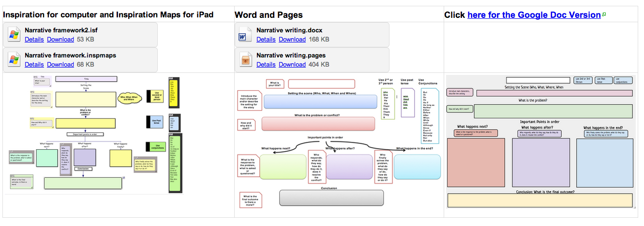Viewport: 644px width, 226px height.
Task: Click the '168 KB' file size text
Action: click(319, 39)
